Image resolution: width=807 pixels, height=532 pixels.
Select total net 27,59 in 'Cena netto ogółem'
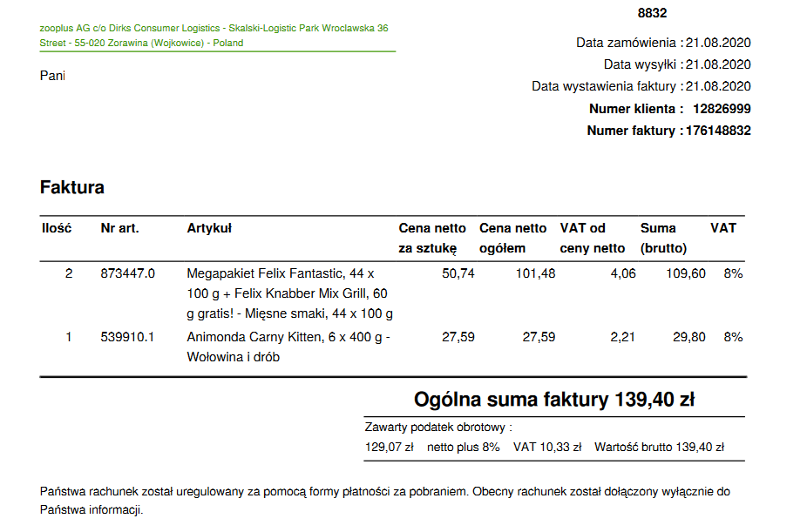(x=539, y=337)
